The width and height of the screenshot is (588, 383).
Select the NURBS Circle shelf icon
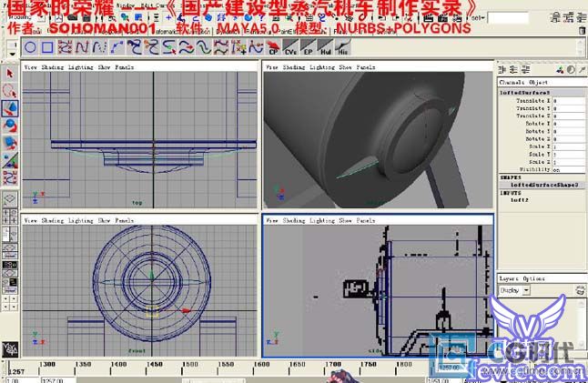tap(30, 47)
